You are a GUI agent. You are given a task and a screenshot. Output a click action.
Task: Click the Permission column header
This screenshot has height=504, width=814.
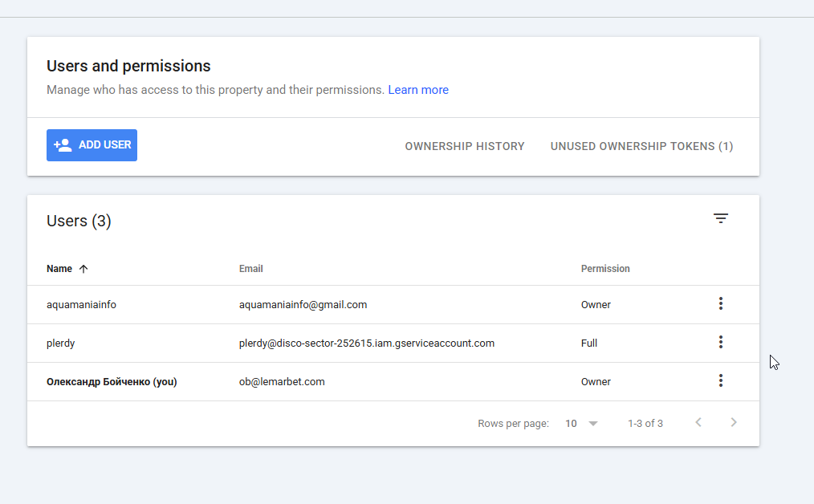605,269
